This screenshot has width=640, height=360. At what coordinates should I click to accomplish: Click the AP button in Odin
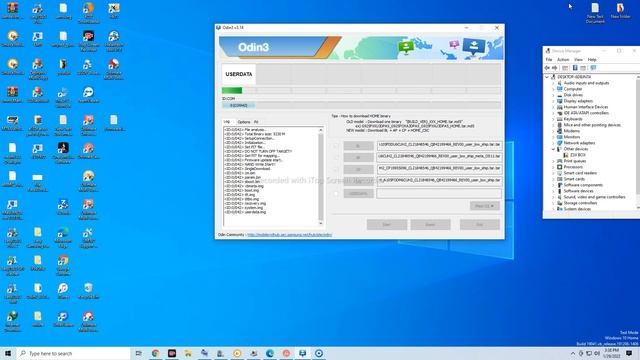358,158
